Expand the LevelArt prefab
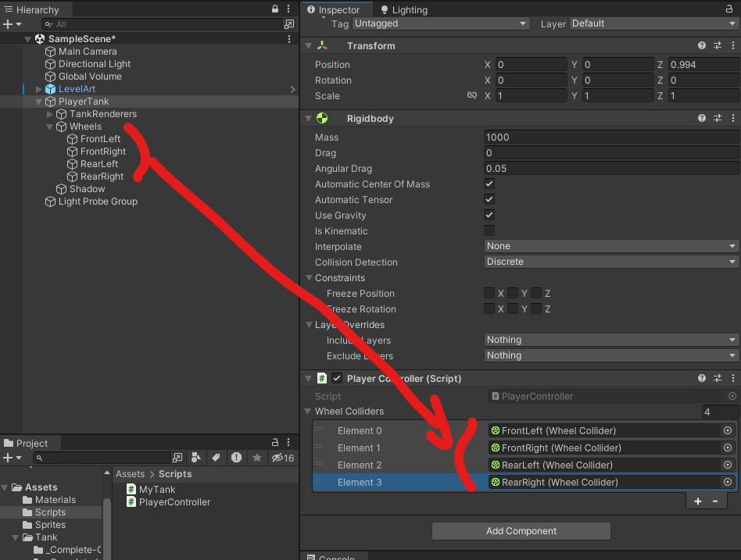 click(x=39, y=89)
